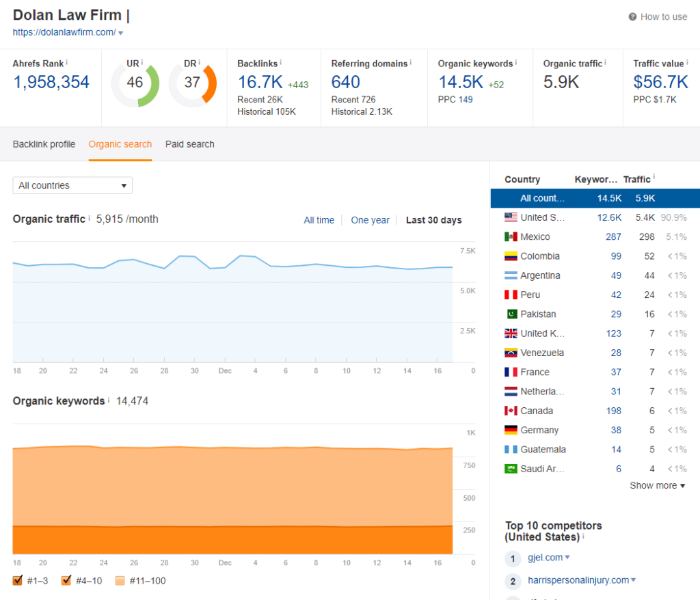Screen dimensions: 700x600
Task: Click the Colombia flag icon
Action: [x=511, y=256]
